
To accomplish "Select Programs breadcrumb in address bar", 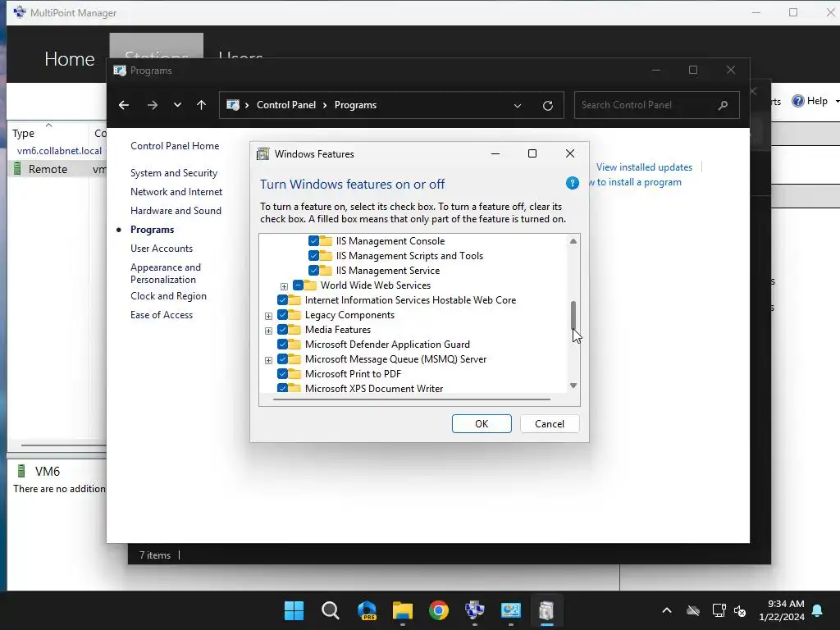I will pyautogui.click(x=355, y=105).
